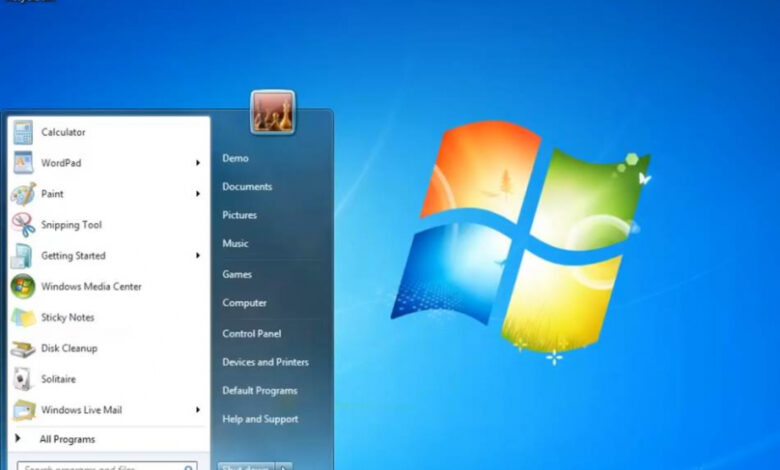Viewport: 780px width, 470px height.
Task: Click the user account picture
Action: pos(273,112)
